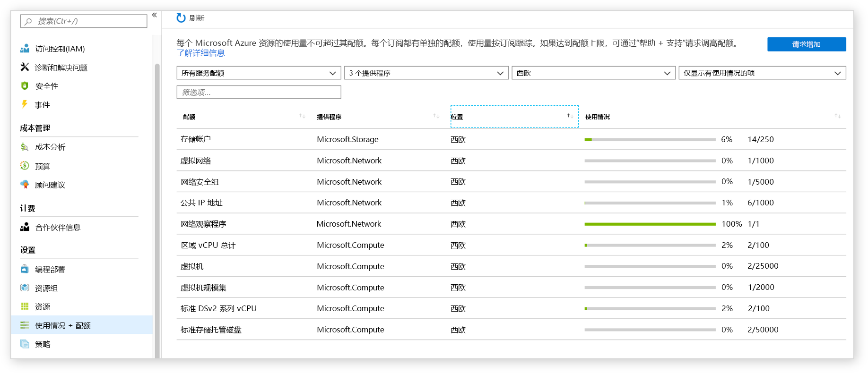Click the 成本分析 icon
868x373 pixels.
25,147
